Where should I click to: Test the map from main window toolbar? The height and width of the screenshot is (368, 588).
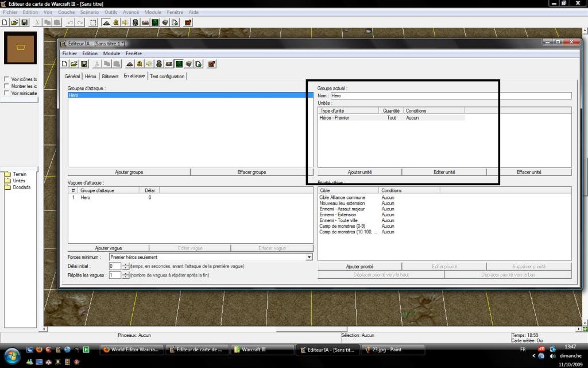click(x=188, y=22)
